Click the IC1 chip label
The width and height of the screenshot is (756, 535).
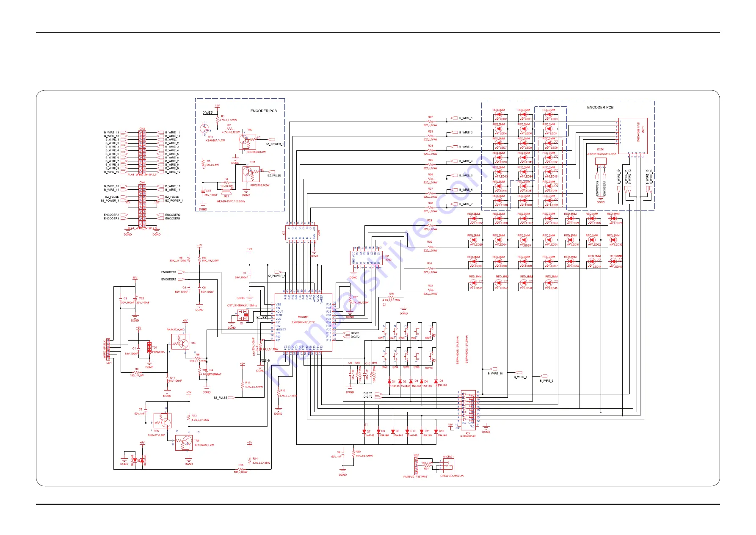pos(387,256)
